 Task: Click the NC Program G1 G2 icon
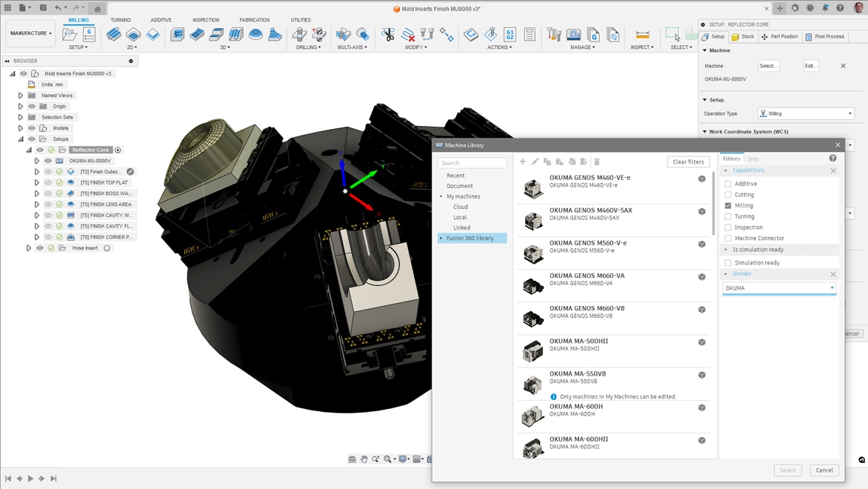click(x=510, y=35)
